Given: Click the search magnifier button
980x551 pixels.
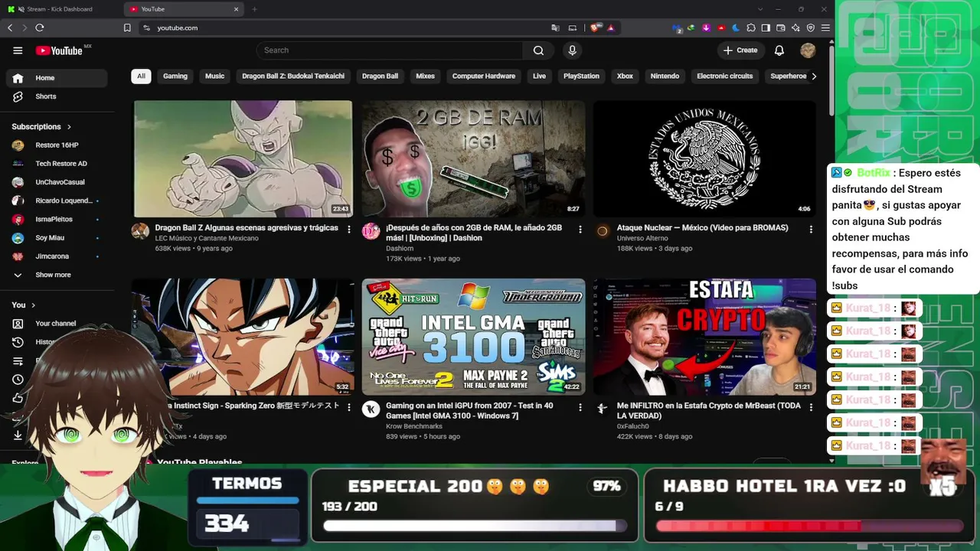Looking at the screenshot, I should [538, 51].
